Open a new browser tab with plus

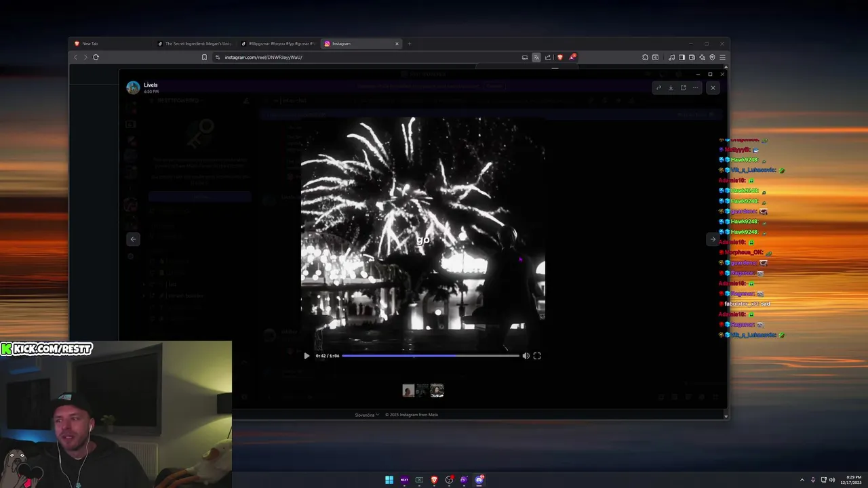click(x=409, y=43)
